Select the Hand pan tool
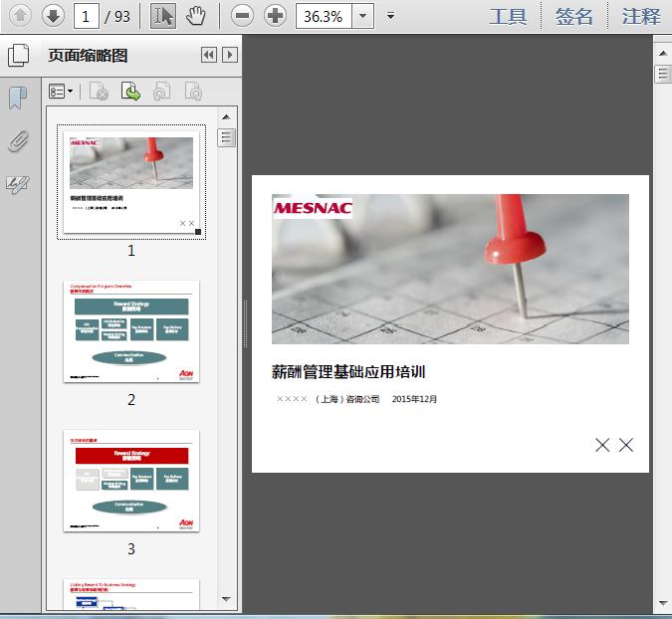672x619 pixels. pyautogui.click(x=196, y=16)
